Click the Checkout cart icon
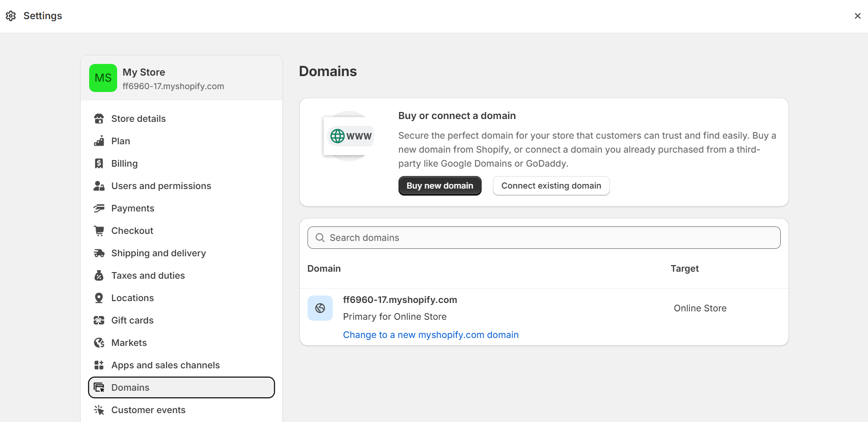The height and width of the screenshot is (422, 868). [99, 231]
